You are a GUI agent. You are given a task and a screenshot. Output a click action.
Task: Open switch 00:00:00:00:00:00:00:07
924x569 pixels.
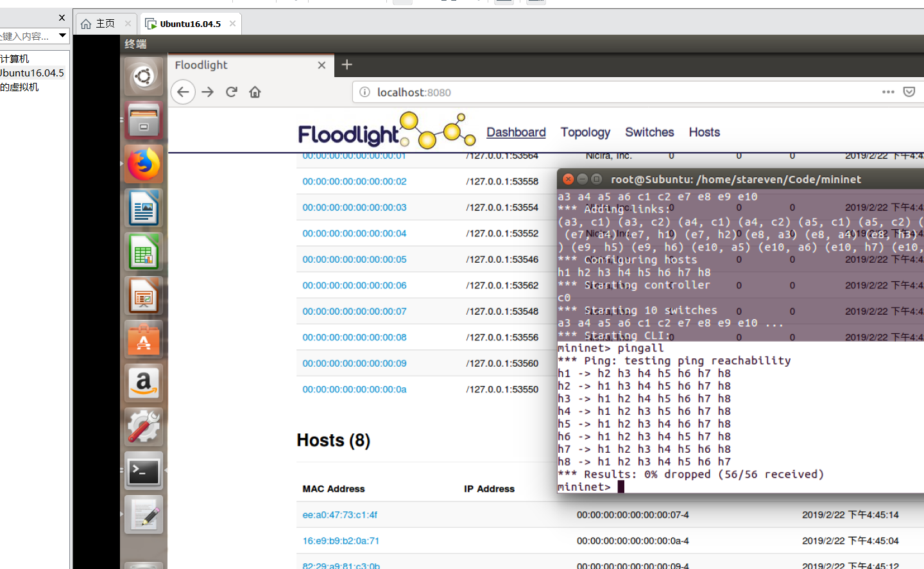coord(354,311)
